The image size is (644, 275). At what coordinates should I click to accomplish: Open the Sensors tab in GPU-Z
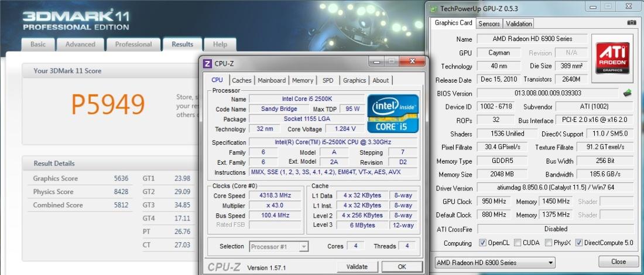click(x=489, y=24)
